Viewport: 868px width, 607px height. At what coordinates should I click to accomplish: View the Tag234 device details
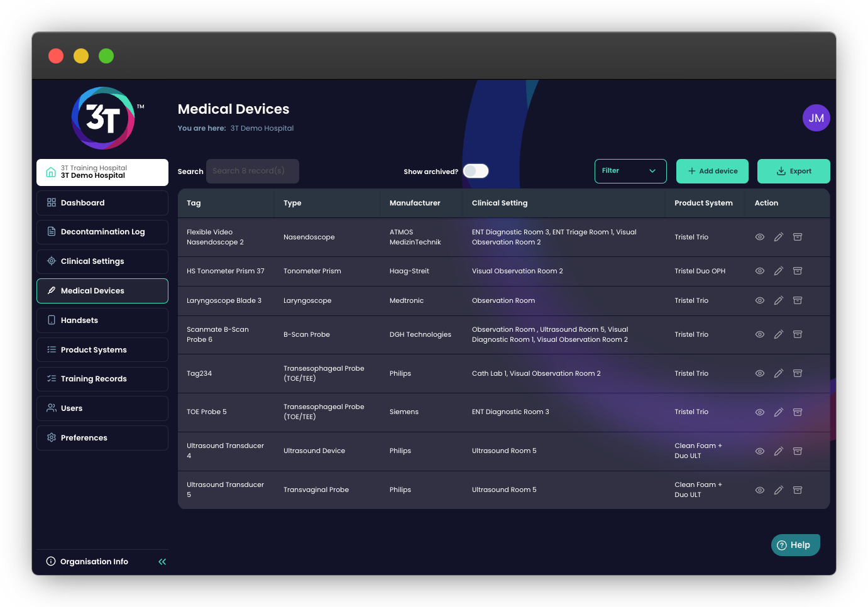coord(760,373)
